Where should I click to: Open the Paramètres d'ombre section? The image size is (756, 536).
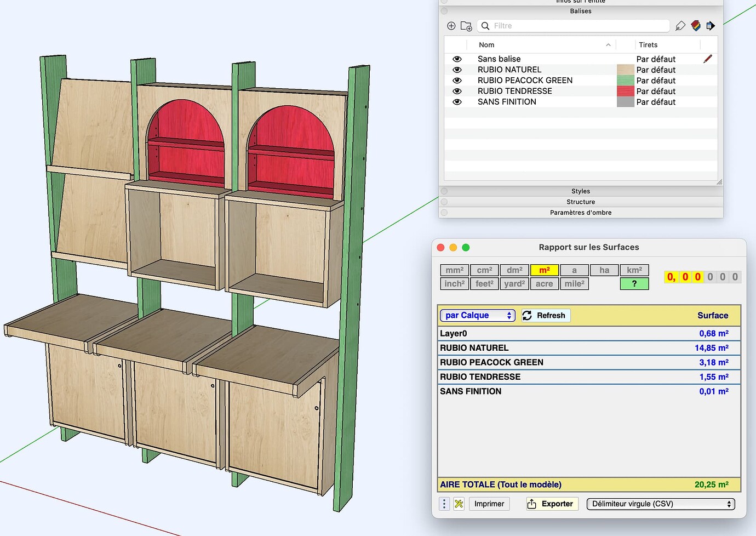(581, 212)
